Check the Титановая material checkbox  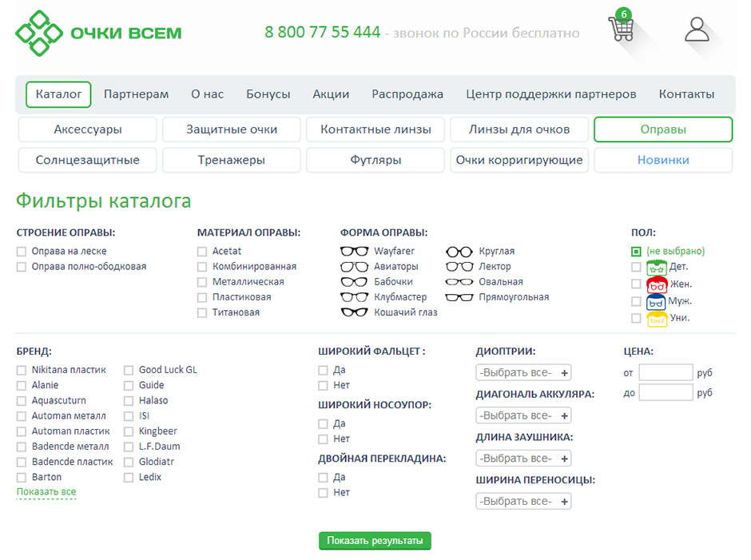click(x=202, y=312)
